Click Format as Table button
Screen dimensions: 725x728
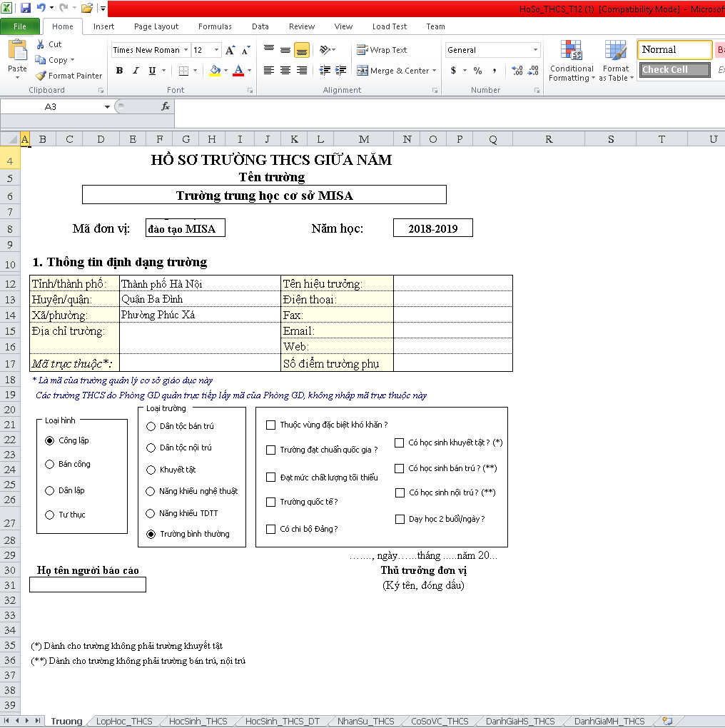[615, 61]
